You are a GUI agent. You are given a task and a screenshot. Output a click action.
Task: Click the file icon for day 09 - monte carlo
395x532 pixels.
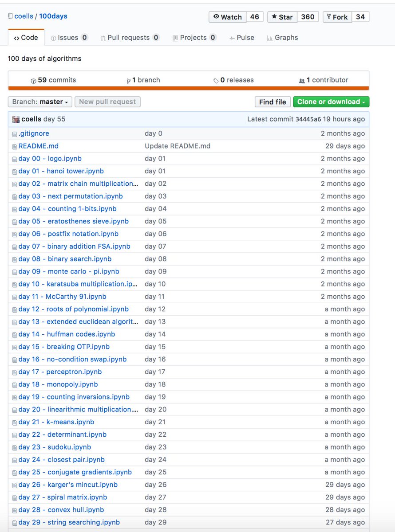(15, 272)
